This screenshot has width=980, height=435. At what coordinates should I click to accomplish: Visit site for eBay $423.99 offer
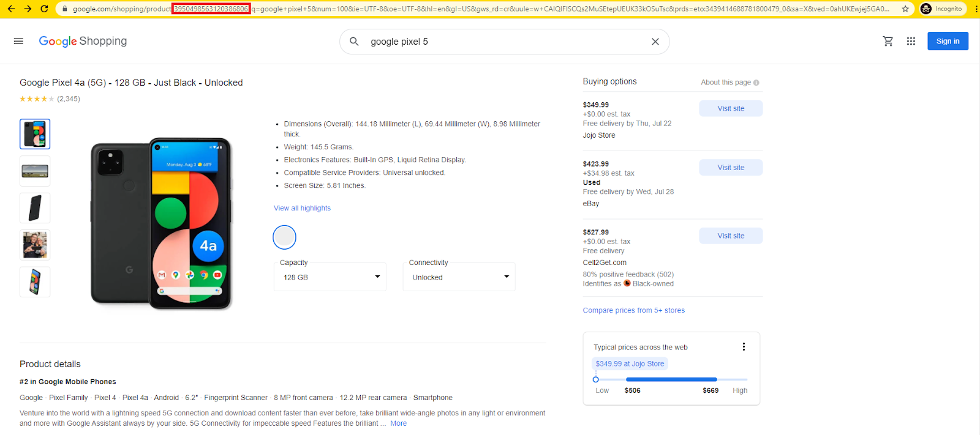coord(731,168)
